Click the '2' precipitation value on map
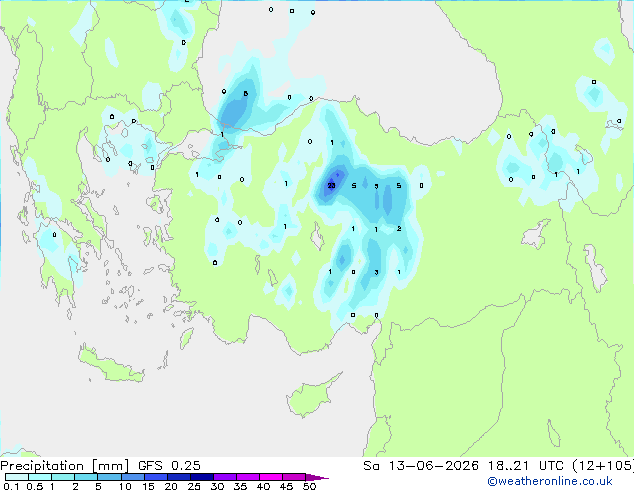The width and height of the screenshot is (634, 490). coord(399,229)
